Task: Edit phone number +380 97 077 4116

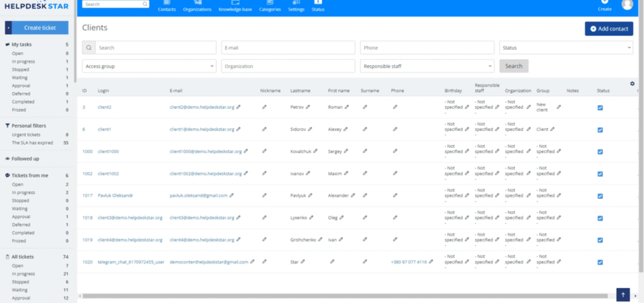Action: pyautogui.click(x=431, y=262)
